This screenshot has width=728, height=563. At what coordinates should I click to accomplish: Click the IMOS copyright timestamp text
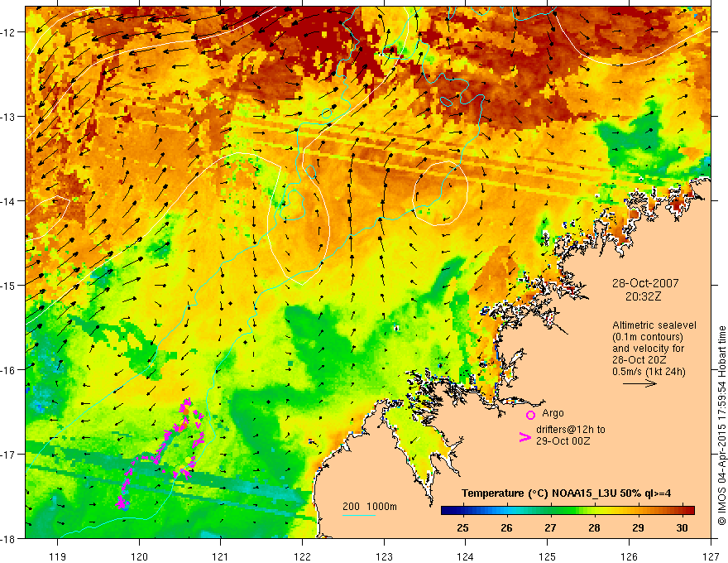(721, 426)
